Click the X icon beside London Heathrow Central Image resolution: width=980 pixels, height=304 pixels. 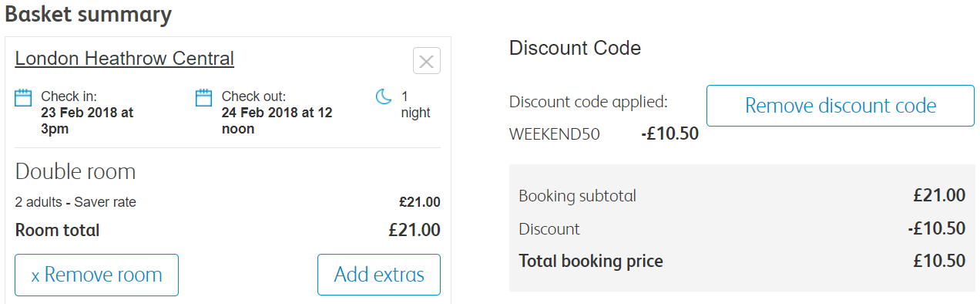click(x=427, y=60)
